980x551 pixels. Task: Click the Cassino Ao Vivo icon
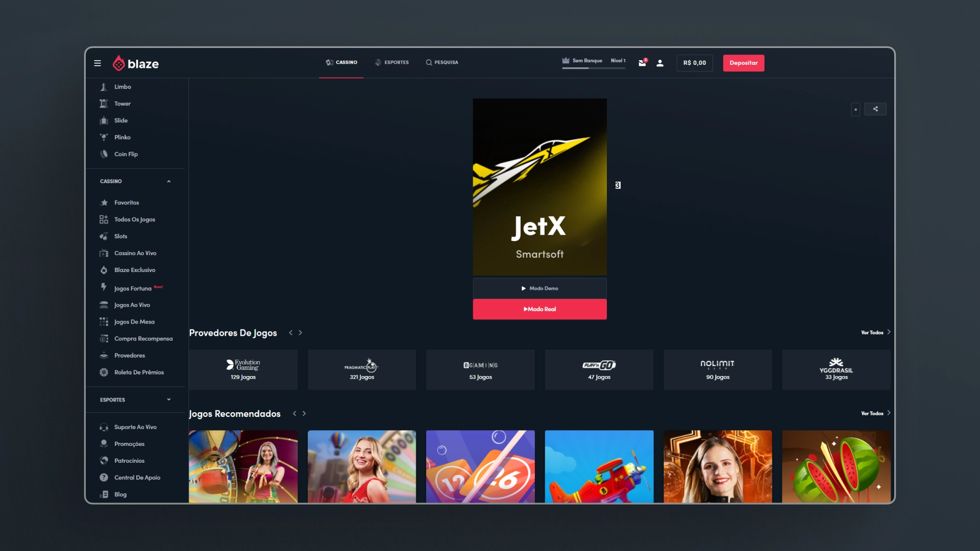(104, 253)
